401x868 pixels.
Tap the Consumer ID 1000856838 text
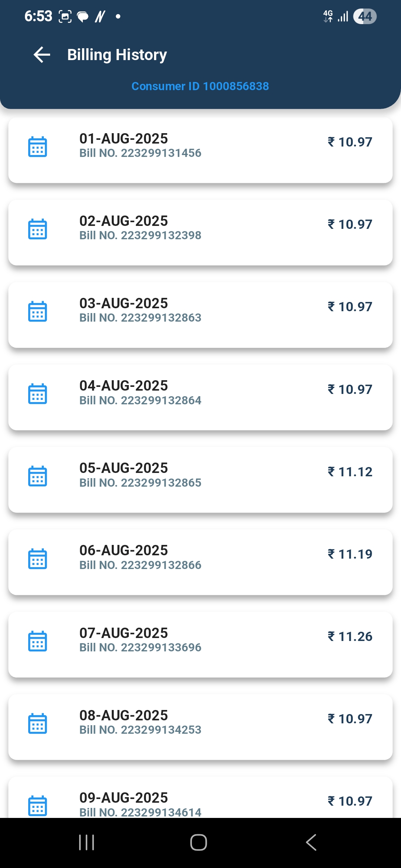(x=200, y=86)
